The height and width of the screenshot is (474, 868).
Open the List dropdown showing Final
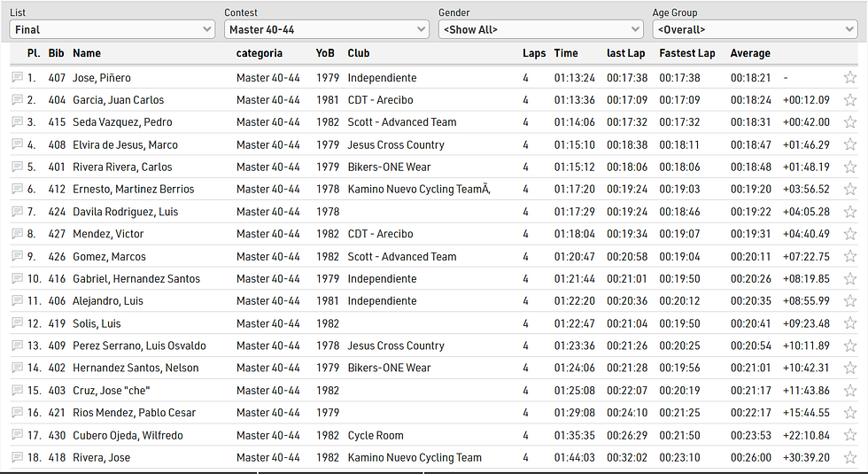[x=112, y=29]
